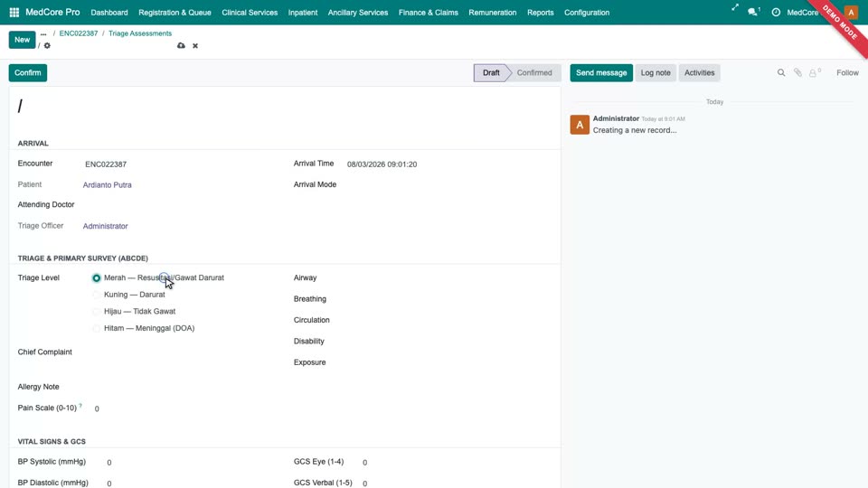Open the Configuration menu
Image resolution: width=868 pixels, height=488 pixels.
[587, 12]
